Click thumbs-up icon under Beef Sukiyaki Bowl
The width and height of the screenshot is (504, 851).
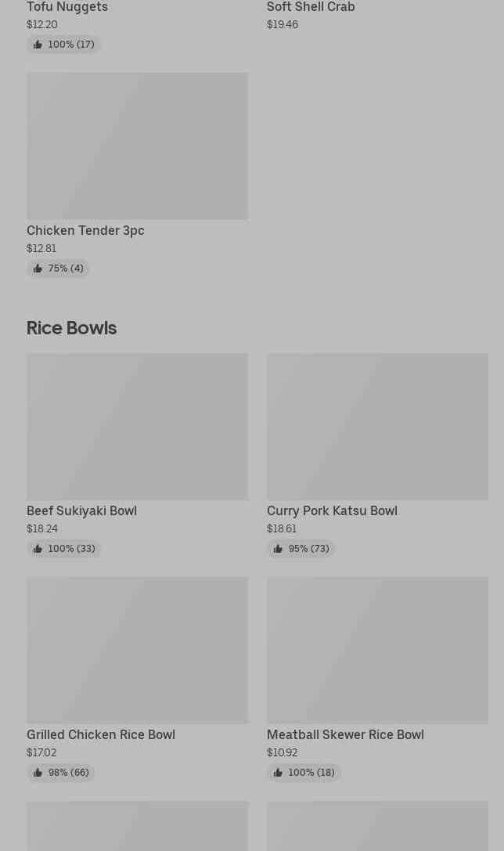click(38, 549)
